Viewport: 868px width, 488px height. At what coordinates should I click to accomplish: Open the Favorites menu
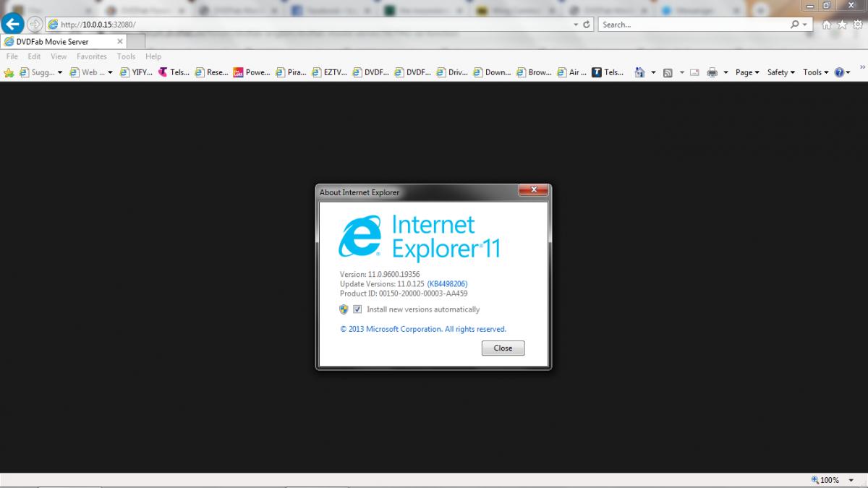click(92, 56)
